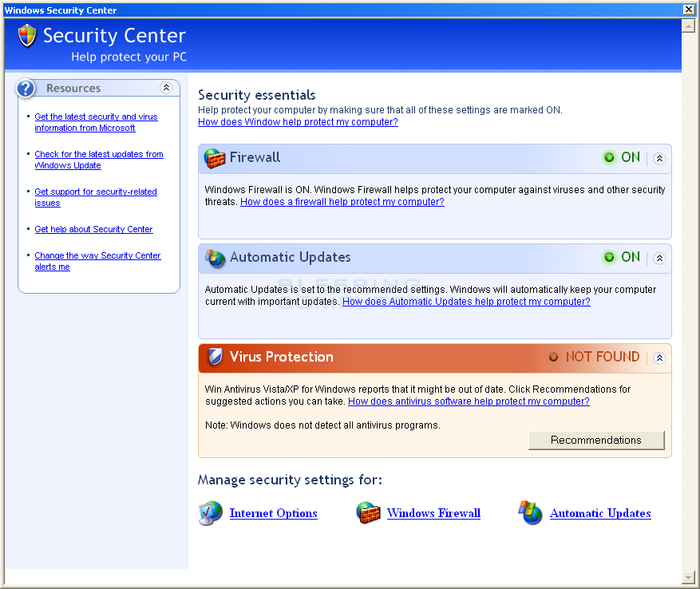Click the Virus Protection shield icon
The image size is (700, 589).
pyautogui.click(x=216, y=357)
